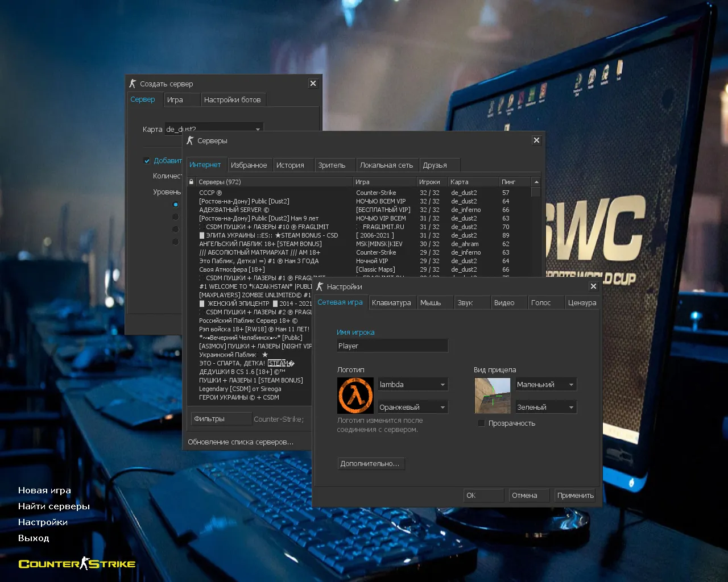Click the Counter-Strike logo in the bottom-left corner
This screenshot has height=582, width=728.
coord(76,564)
